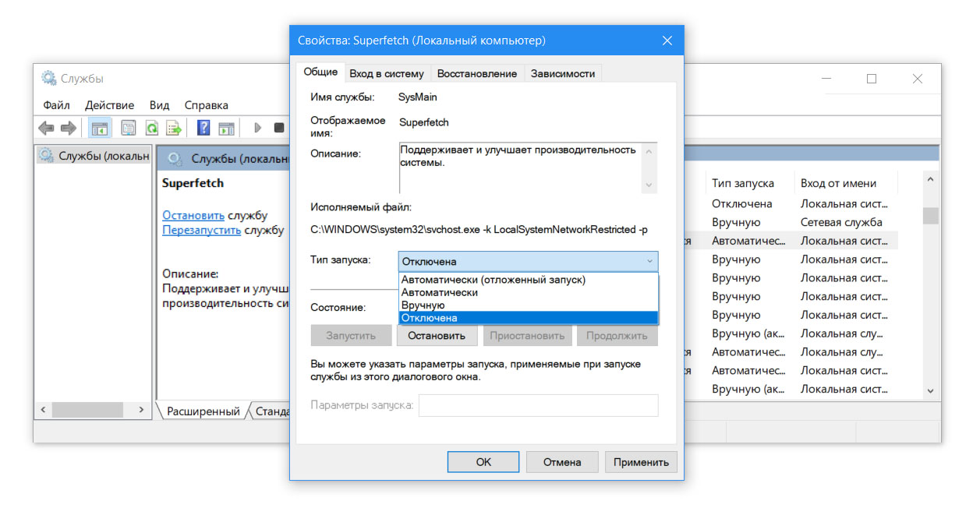Choose the highlighted Отключена option in list
Image resolution: width=980 pixels, height=515 pixels.
[x=528, y=317]
